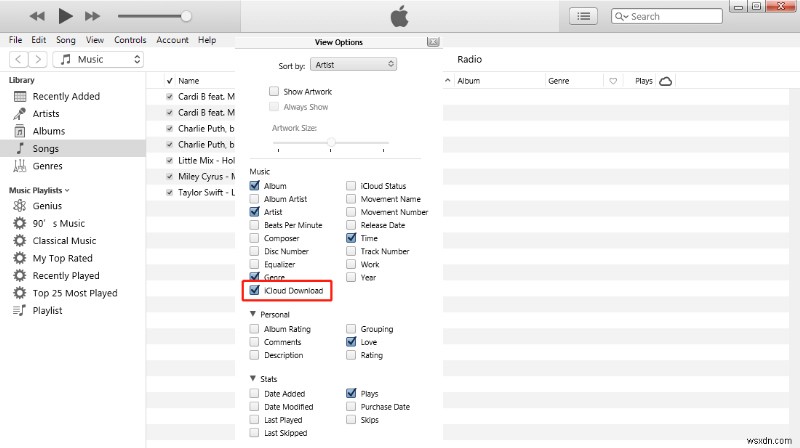Viewport: 800px width, 448px height.
Task: Click the Love heart column header
Action: (613, 81)
